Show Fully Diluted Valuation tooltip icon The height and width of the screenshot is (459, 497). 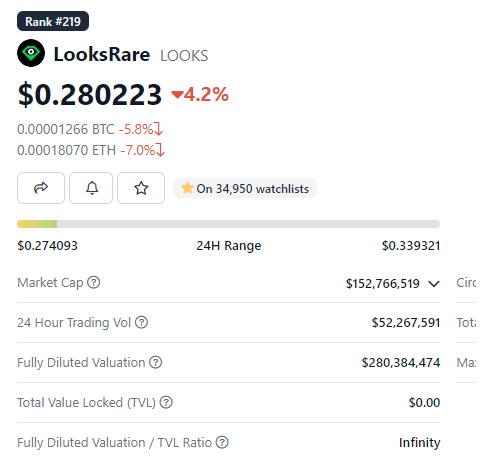(155, 362)
